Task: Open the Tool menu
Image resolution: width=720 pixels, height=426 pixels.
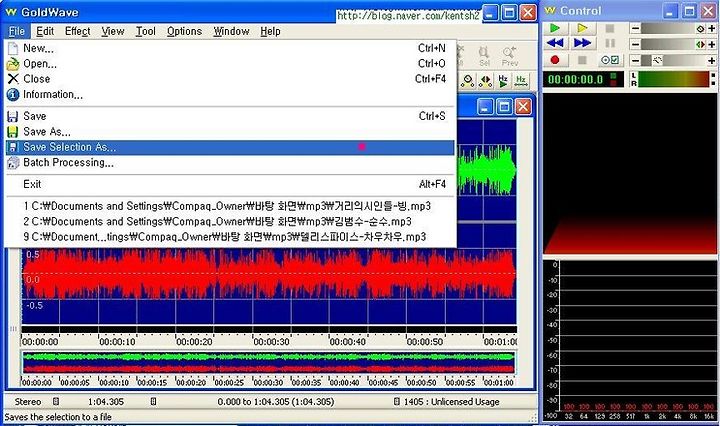Action: coord(146,31)
